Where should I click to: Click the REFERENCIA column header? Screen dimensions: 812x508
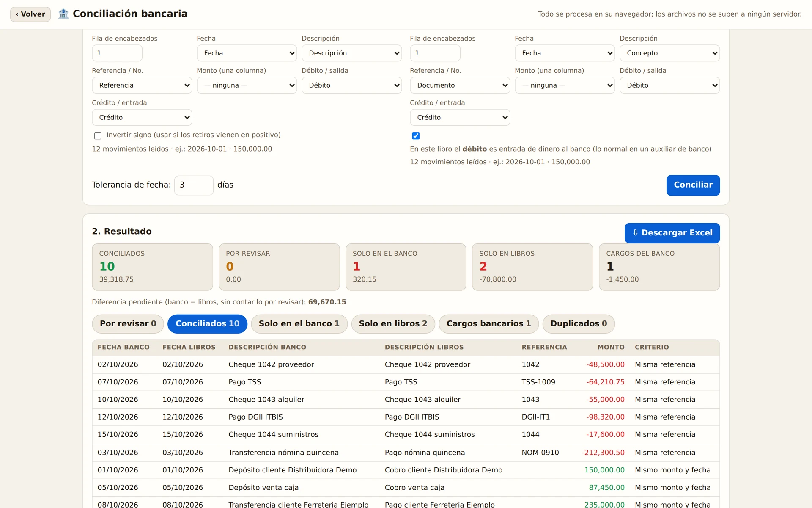pos(544,347)
